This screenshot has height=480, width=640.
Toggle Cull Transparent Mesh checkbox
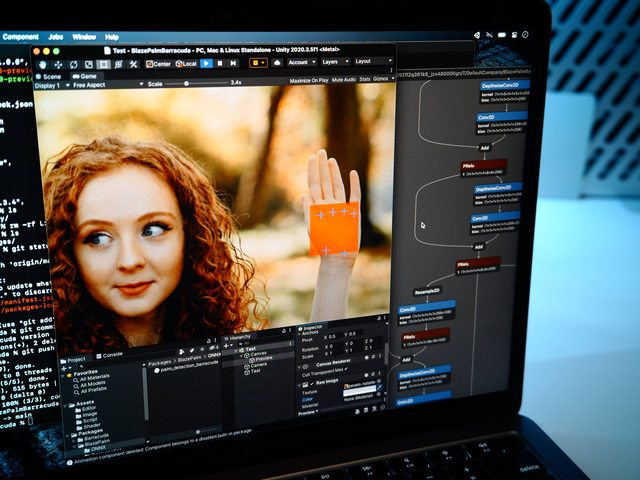point(346,369)
